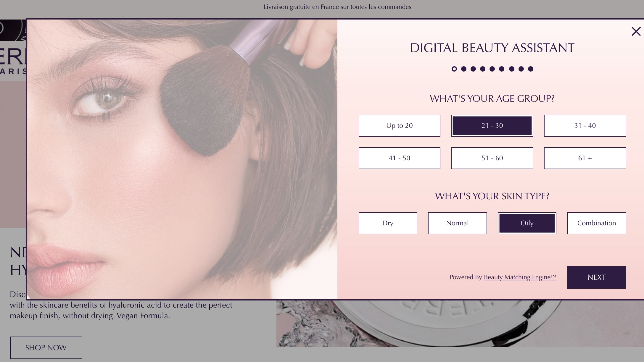This screenshot has height=362, width=644.
Task: Choose the 61 + age option
Action: pos(585,158)
